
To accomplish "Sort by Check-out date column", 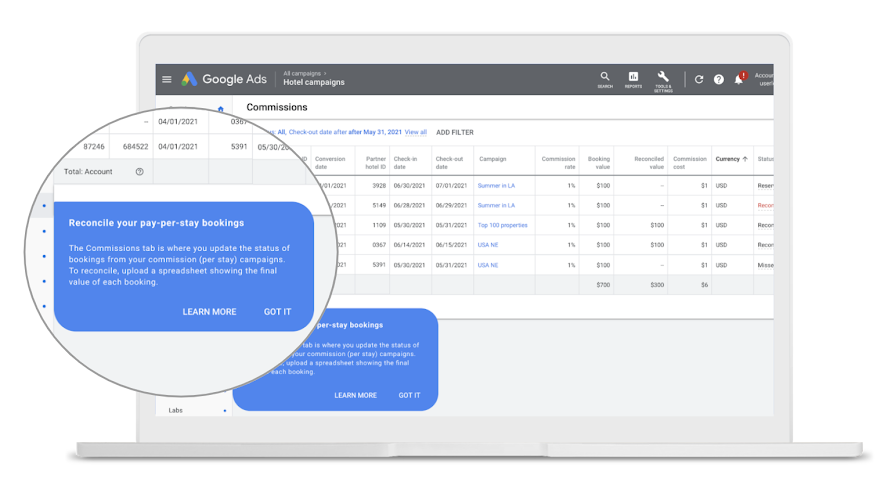I will 449,163.
